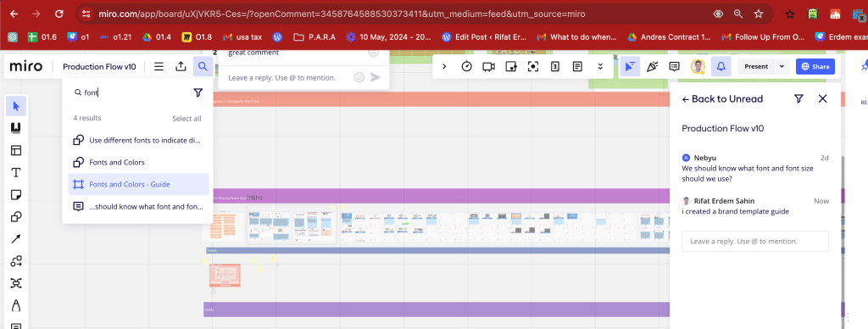Open the main menu hamburger icon

(x=159, y=66)
